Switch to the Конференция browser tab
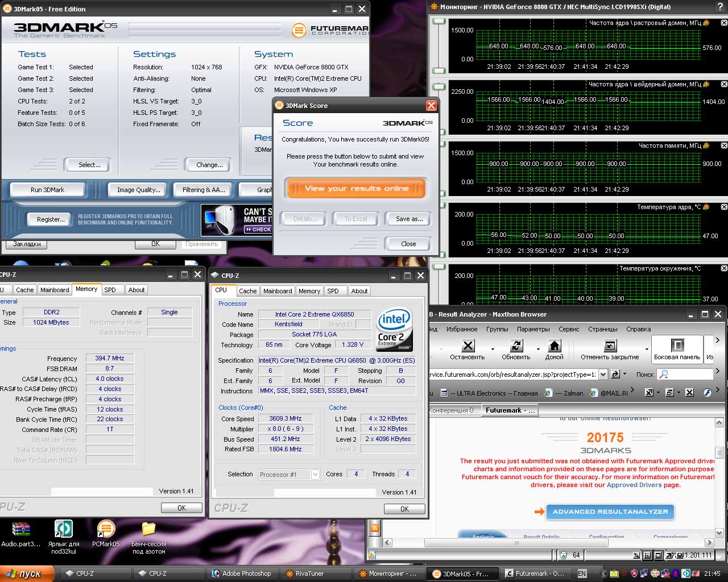 [x=453, y=410]
